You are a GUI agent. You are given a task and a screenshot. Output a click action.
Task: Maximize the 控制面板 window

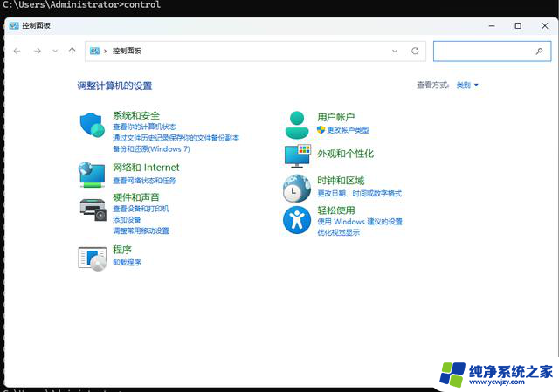(x=518, y=25)
